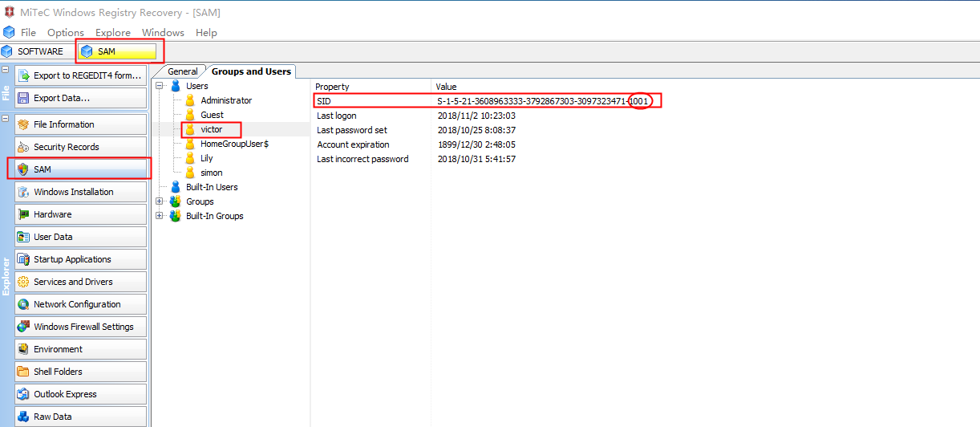Expand the Built-In Groups tree node

pyautogui.click(x=160, y=216)
